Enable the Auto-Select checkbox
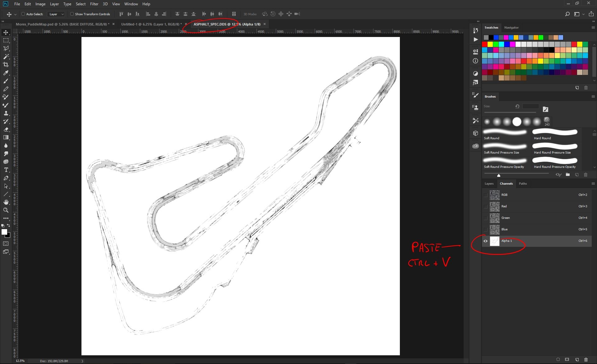 coord(23,14)
